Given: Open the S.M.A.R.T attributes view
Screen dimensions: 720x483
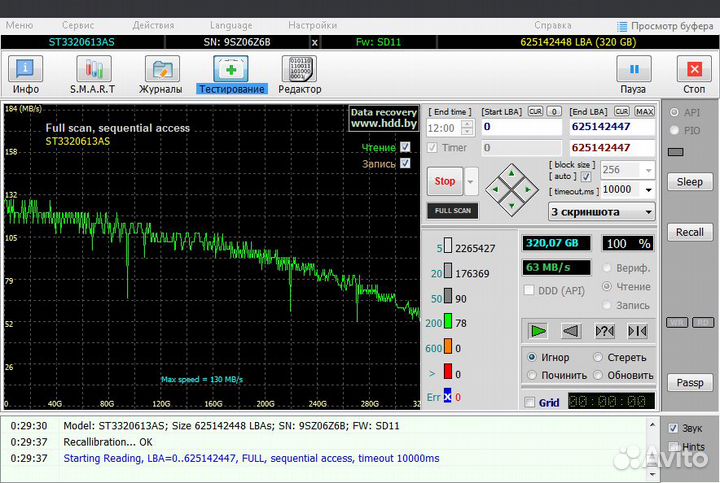Looking at the screenshot, I should pyautogui.click(x=96, y=70).
